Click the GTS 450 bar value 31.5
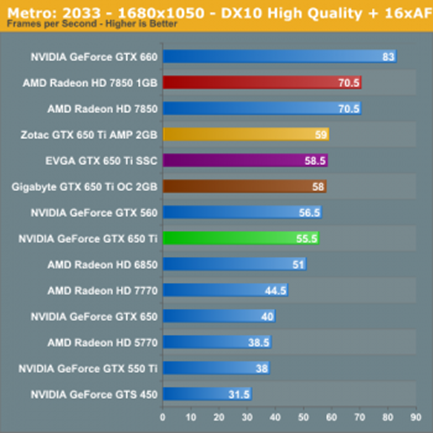The width and height of the screenshot is (433, 433). point(239,395)
